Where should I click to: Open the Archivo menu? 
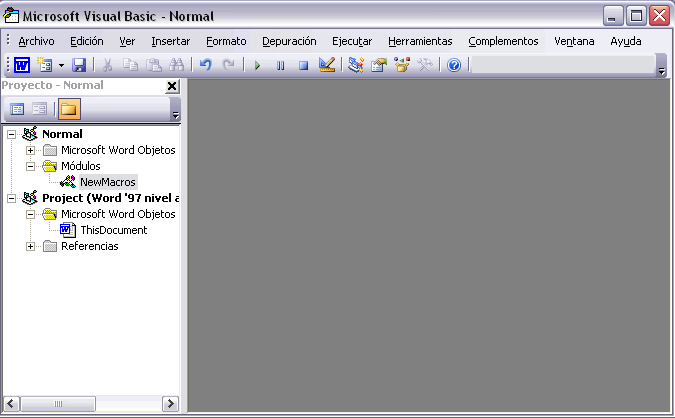[37, 41]
